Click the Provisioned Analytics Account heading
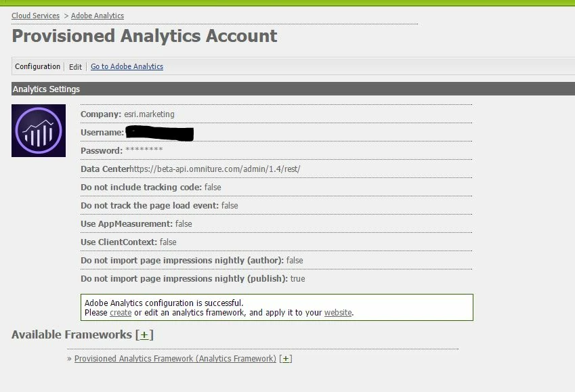The image size is (575, 392). (x=144, y=36)
